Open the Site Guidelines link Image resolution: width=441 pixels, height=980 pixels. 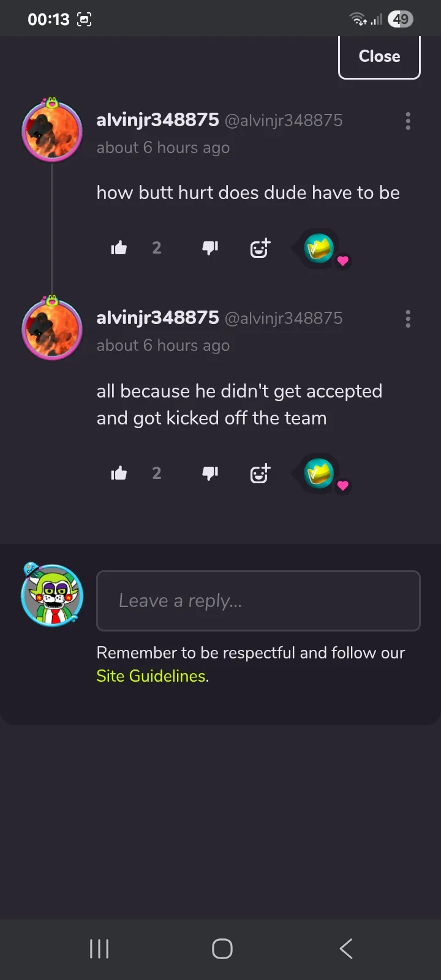click(151, 676)
